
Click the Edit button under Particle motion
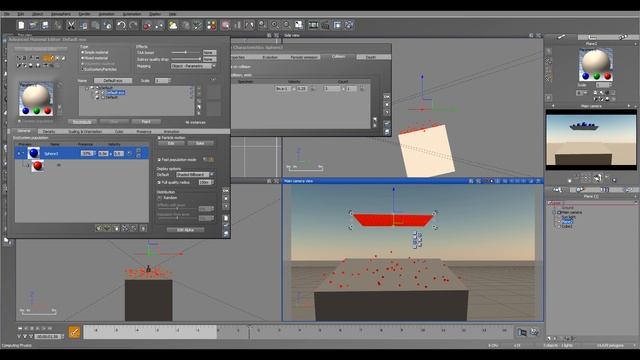point(171,143)
